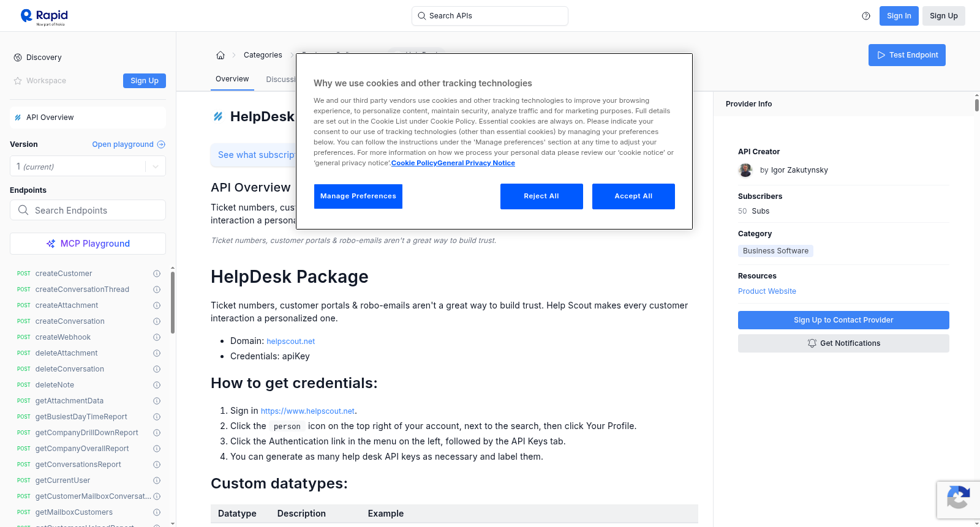Open the createCustomer endpoint
Screen dimensions: 980x527
click(64, 274)
